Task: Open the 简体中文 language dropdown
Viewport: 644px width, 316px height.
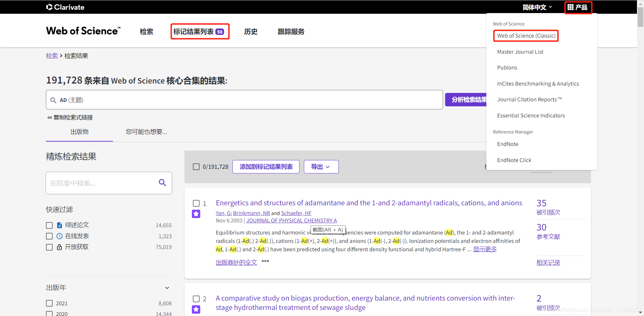Action: [537, 7]
